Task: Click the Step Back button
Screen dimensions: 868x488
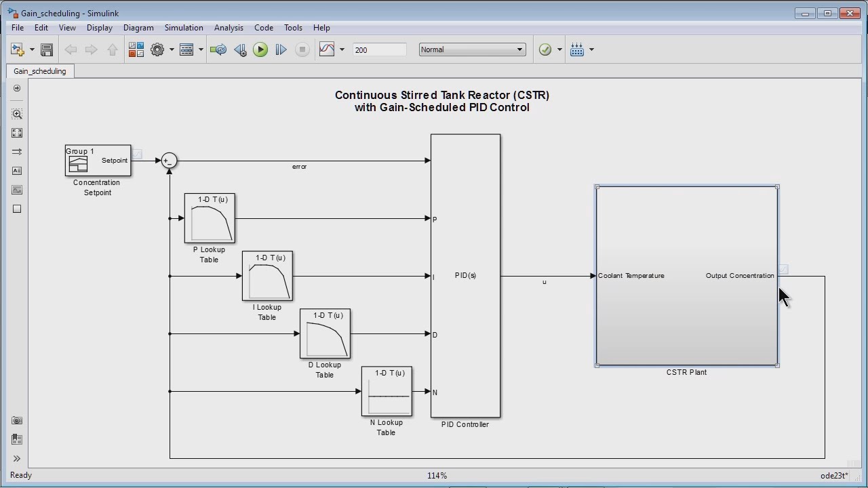Action: click(240, 49)
